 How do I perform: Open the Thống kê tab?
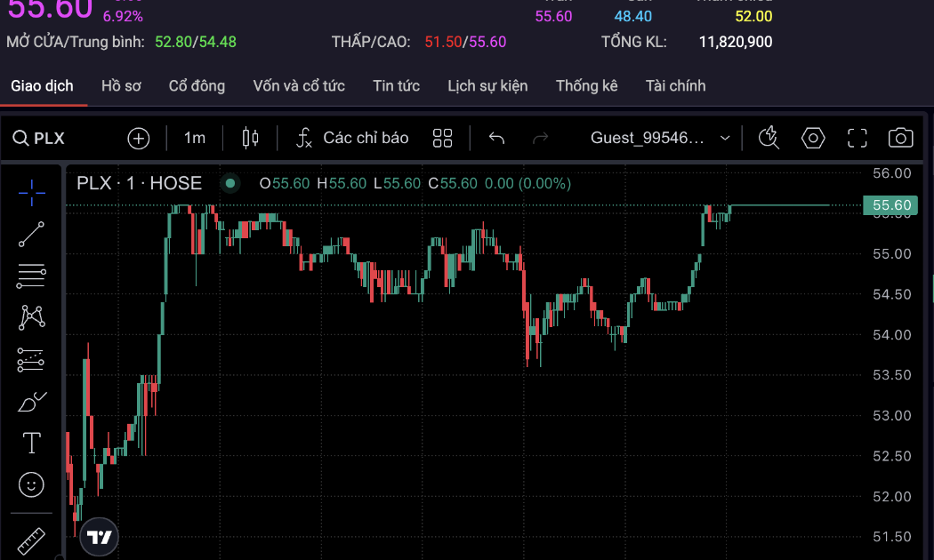tap(587, 86)
